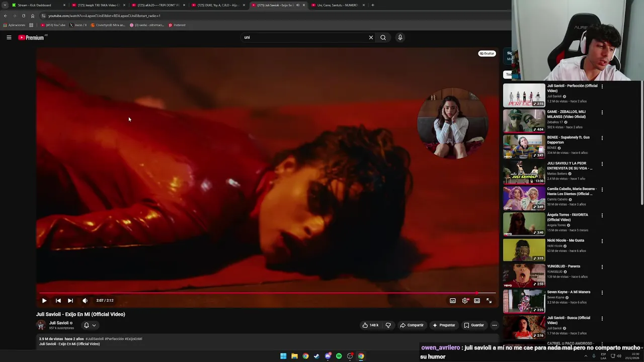Screen dimensions: 644x362
Task: Switch to Uni, Carre, Santutu tab
Action: pyautogui.click(x=337, y=5)
